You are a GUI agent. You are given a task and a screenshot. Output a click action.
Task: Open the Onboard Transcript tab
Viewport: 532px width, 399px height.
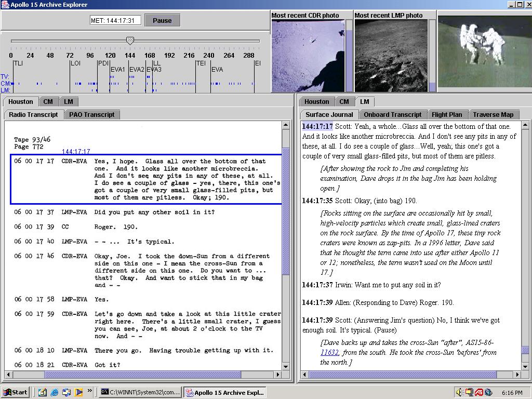click(393, 114)
